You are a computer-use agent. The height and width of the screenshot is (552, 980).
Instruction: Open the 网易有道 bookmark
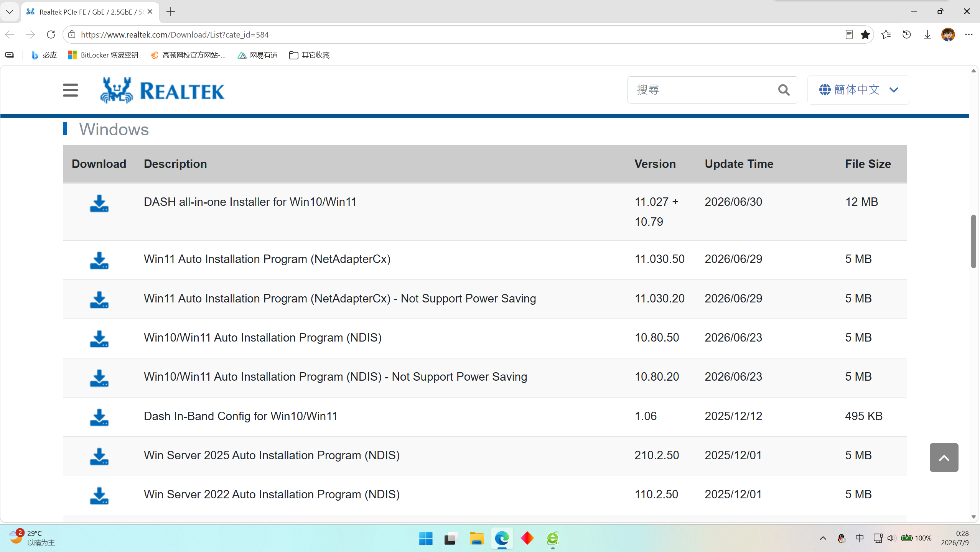coord(257,55)
